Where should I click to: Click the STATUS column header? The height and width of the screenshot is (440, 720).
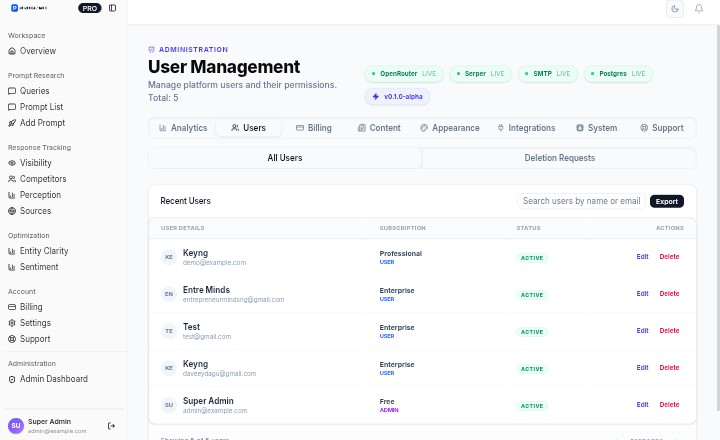pos(528,228)
